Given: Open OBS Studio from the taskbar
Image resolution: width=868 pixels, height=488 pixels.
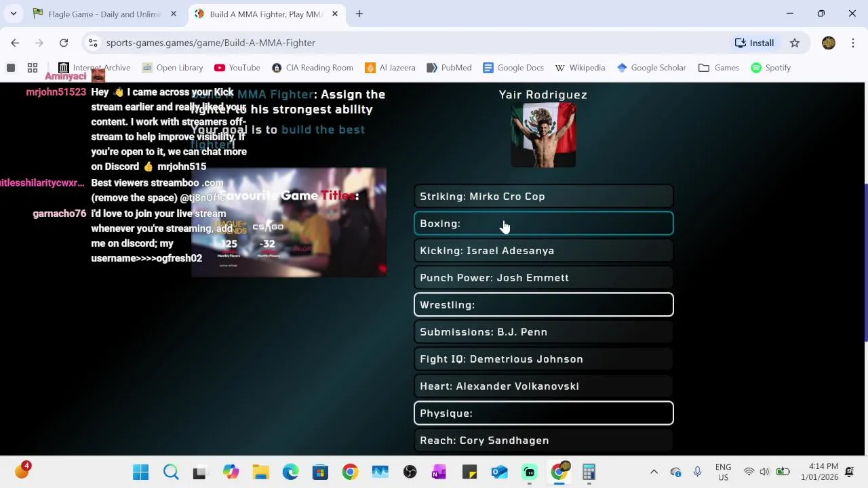Looking at the screenshot, I should [x=410, y=472].
